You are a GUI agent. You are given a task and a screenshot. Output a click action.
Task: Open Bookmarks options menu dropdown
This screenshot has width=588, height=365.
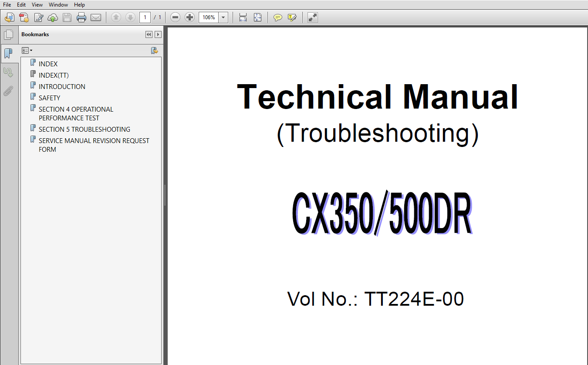27,51
